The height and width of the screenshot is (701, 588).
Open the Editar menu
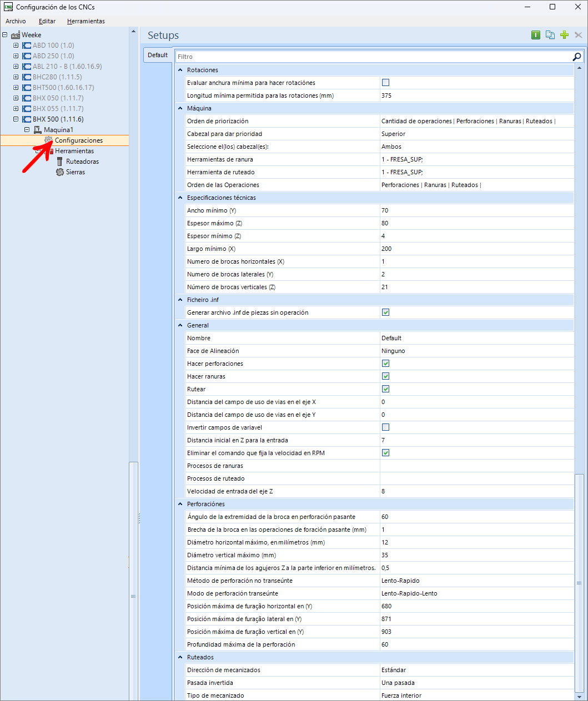(47, 21)
